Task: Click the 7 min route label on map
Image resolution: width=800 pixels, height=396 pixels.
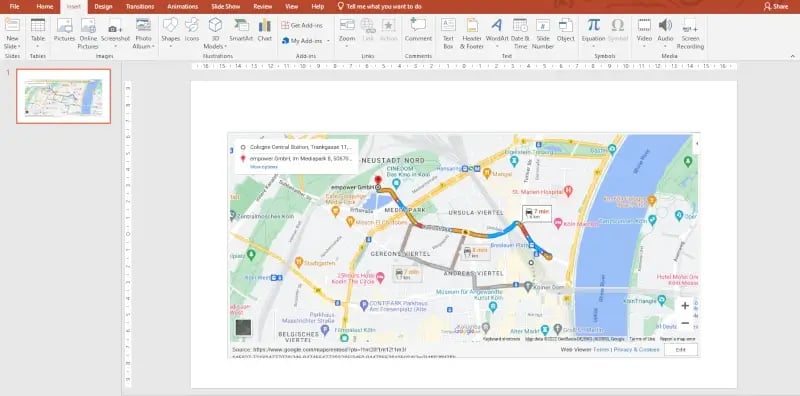Action: pyautogui.click(x=537, y=213)
